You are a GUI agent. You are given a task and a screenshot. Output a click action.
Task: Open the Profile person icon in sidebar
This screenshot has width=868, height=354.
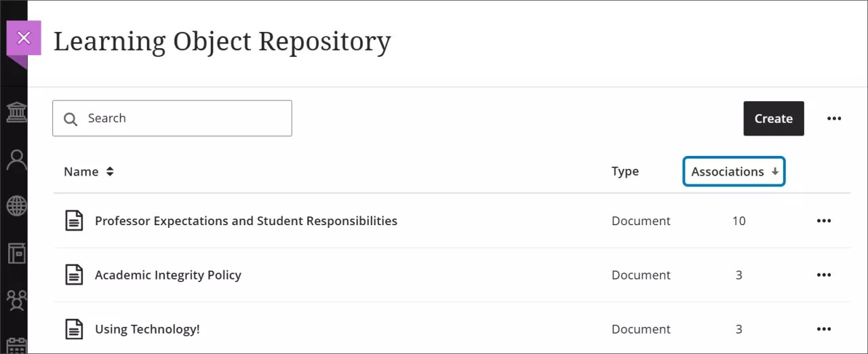pyautogui.click(x=16, y=160)
